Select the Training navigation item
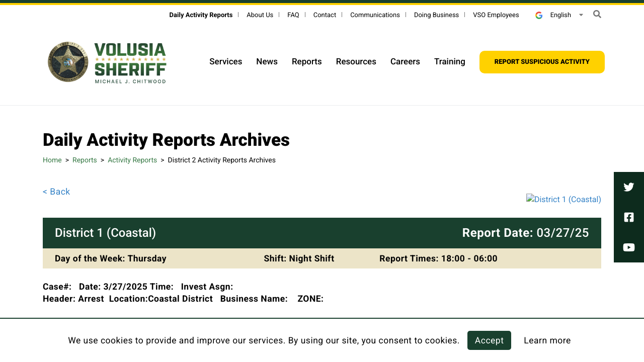644x362 pixels. pos(449,61)
